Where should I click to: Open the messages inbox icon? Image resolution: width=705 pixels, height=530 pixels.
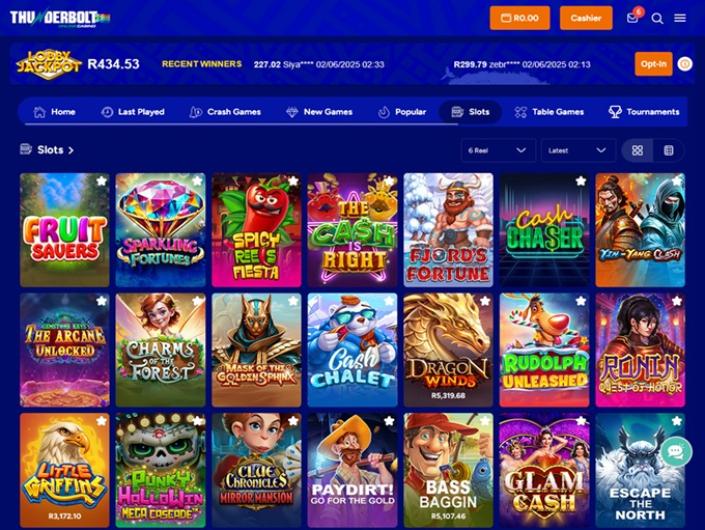(632, 18)
